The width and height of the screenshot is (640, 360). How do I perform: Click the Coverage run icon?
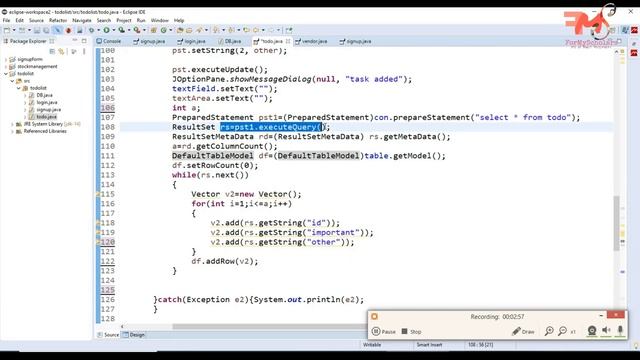[x=121, y=30]
